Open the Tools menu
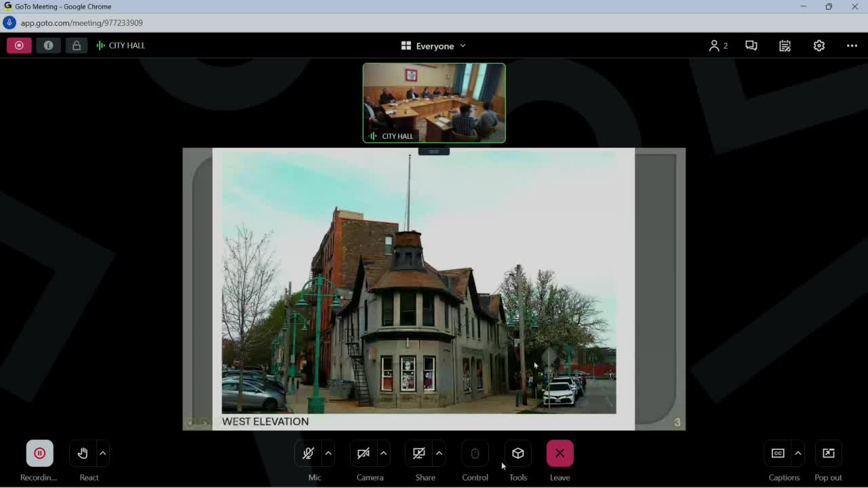The image size is (868, 488). [518, 453]
